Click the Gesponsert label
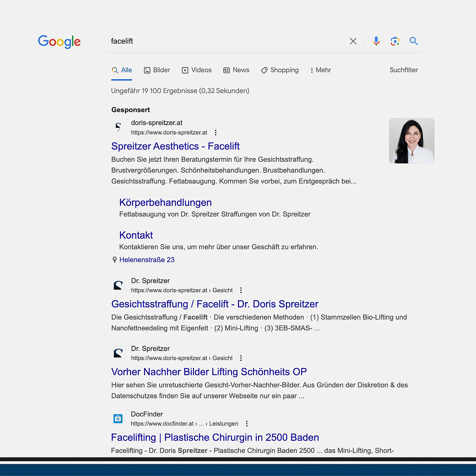This screenshot has height=476, width=476. [x=130, y=110]
